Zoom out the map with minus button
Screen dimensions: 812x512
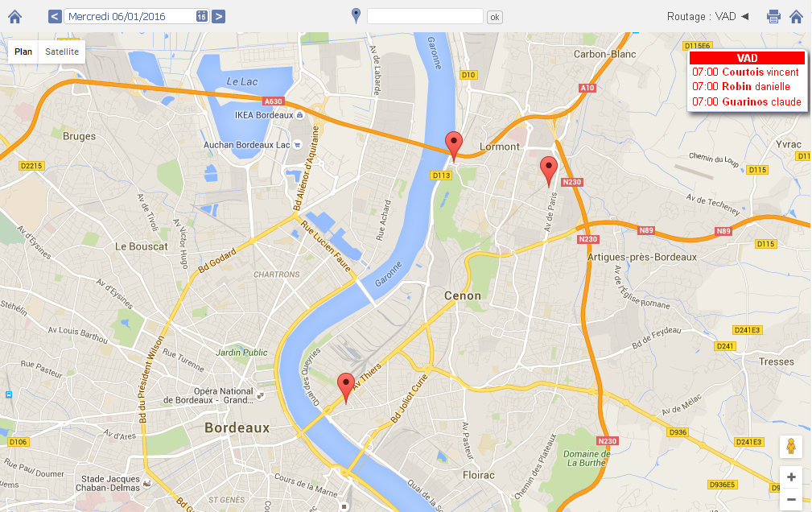(791, 500)
